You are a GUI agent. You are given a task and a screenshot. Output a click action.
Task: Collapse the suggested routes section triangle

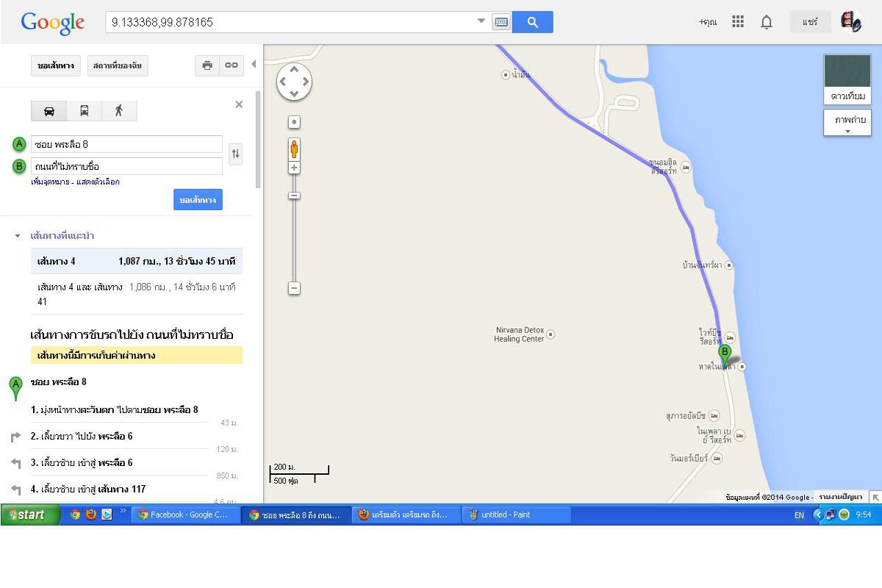[18, 237]
